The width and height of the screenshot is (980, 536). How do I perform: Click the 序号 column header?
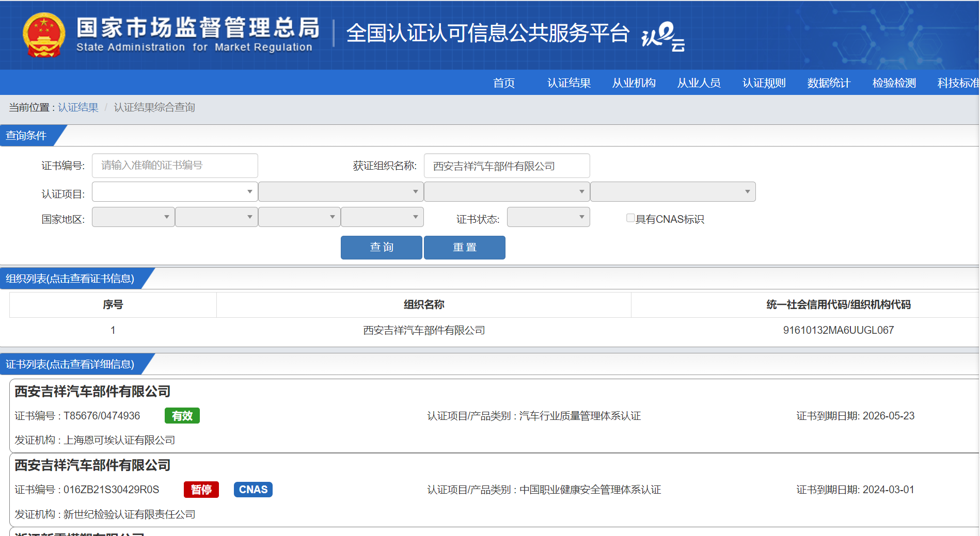pyautogui.click(x=113, y=305)
